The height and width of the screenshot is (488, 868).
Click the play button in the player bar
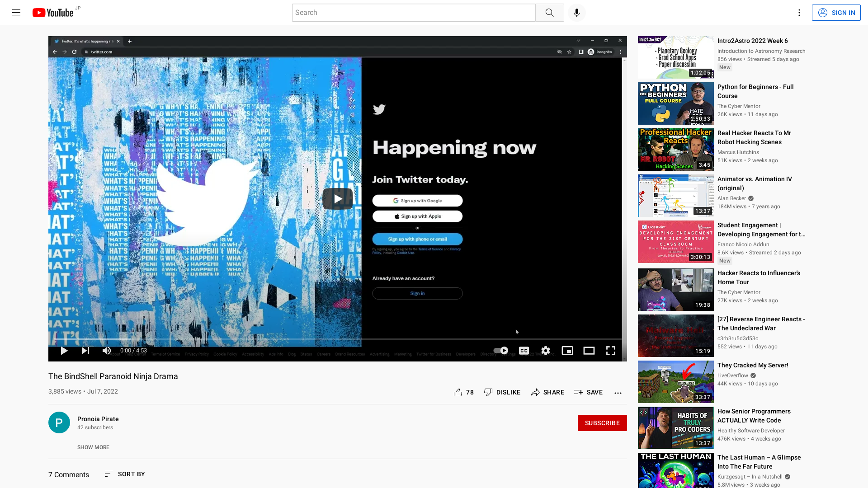(x=64, y=351)
